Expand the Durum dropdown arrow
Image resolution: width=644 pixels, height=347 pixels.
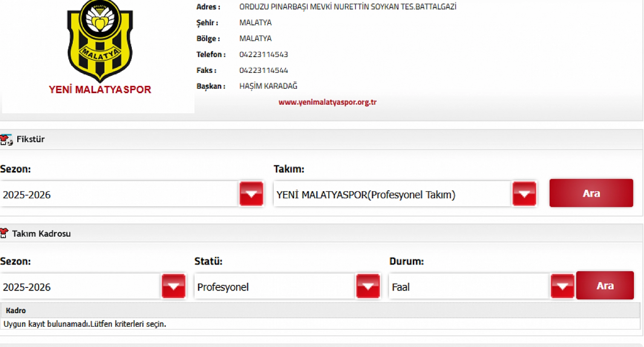click(x=562, y=286)
